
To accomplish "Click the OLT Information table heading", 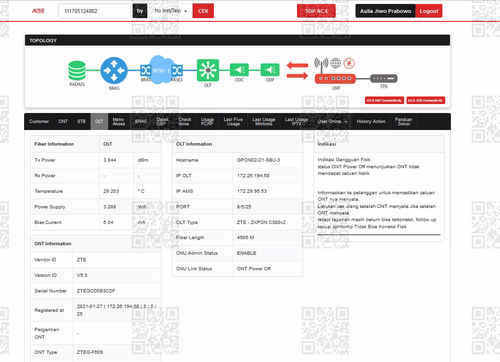I will pos(194,144).
